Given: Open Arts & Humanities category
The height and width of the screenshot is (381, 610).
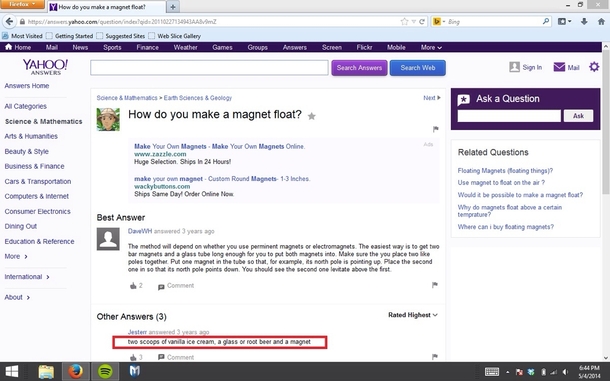Looking at the screenshot, I should tap(31, 136).
